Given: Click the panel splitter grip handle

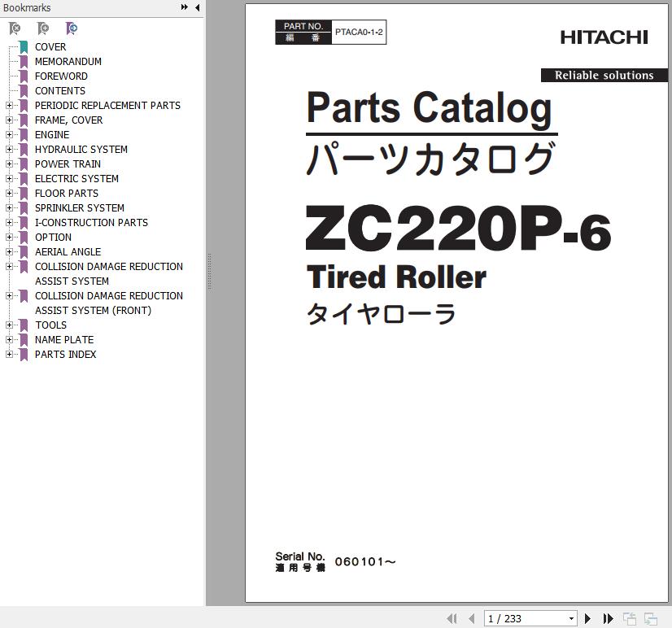Looking at the screenshot, I should point(209,272).
